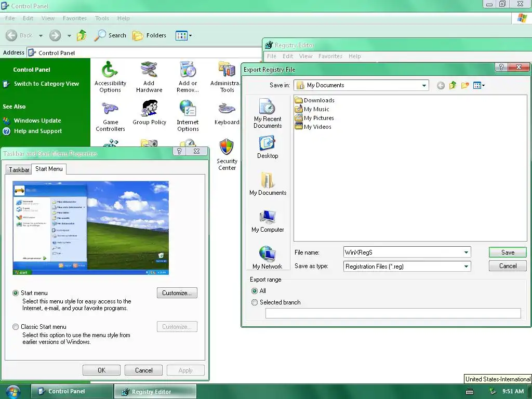The width and height of the screenshot is (532, 399).
Task: Click the Control Panel address bar
Action: pos(144,53)
